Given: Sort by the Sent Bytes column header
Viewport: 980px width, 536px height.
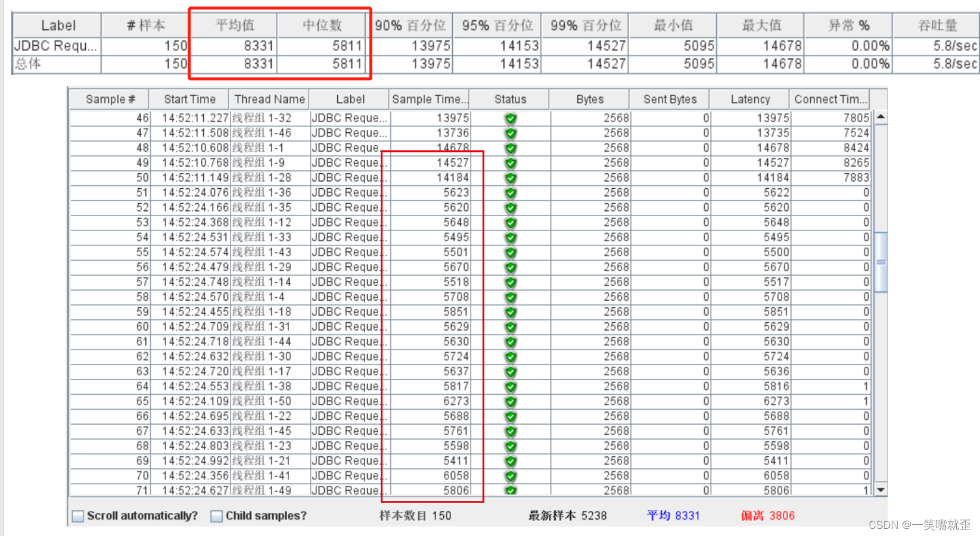Looking at the screenshot, I should [x=670, y=99].
